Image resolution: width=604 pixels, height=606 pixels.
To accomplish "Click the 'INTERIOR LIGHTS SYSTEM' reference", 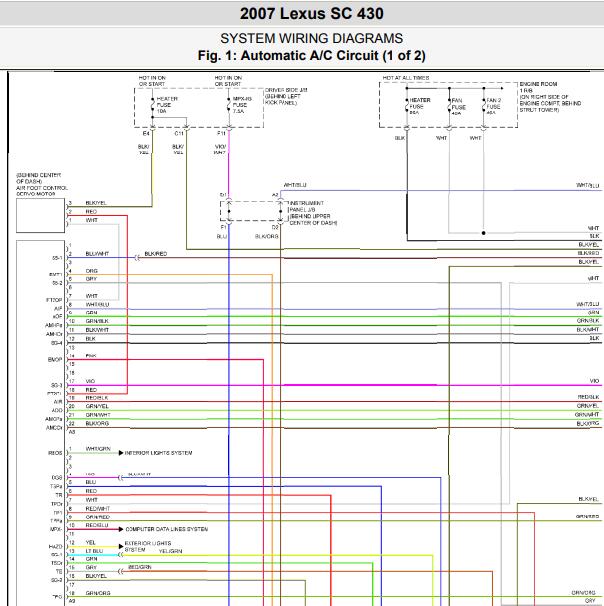I will click(158, 453).
